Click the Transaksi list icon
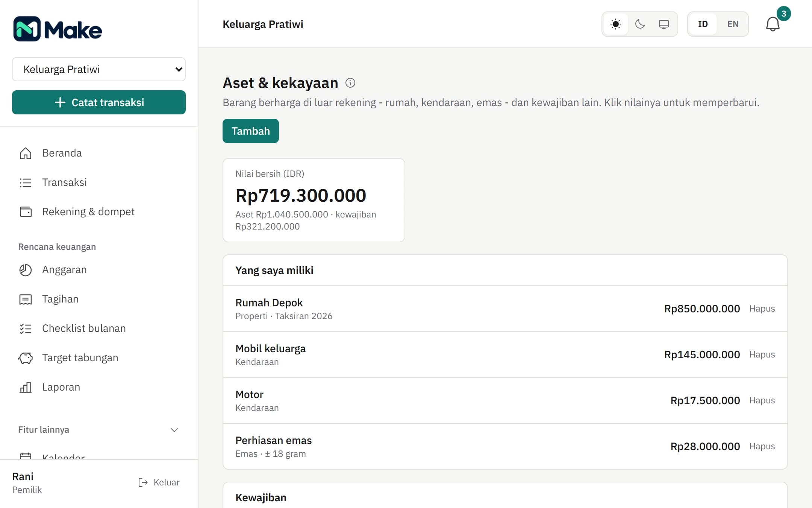 point(26,183)
